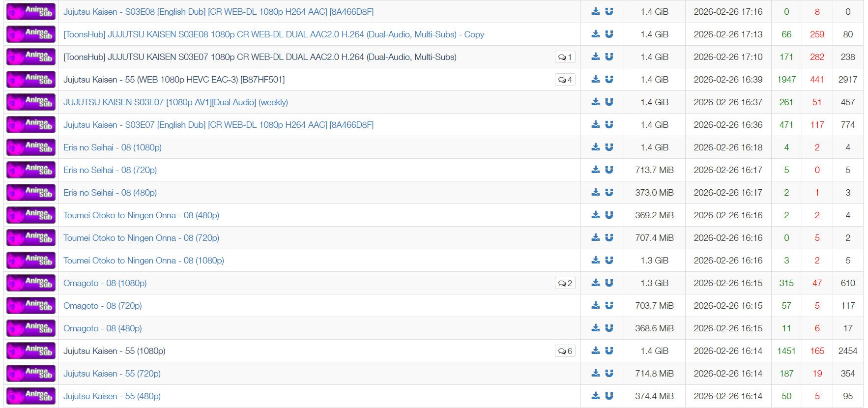Screen dimensions: 868x408
Task: View the 4 comments on Jujutsu Kaisen HEVC release
Action: (565, 80)
